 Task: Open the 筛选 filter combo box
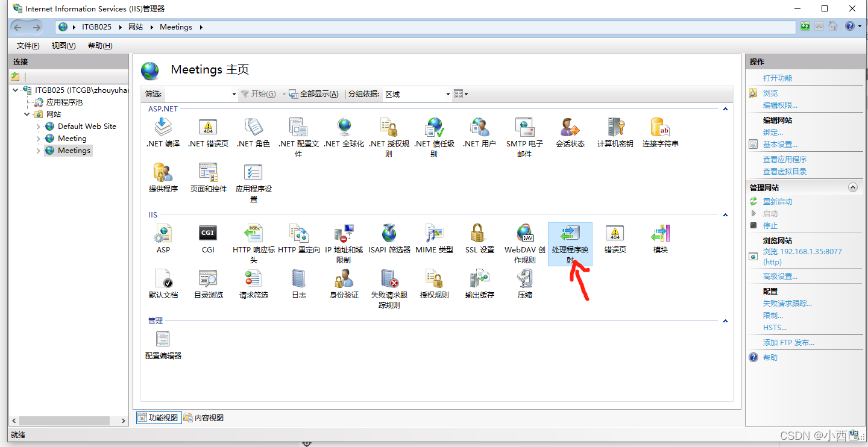tap(201, 94)
